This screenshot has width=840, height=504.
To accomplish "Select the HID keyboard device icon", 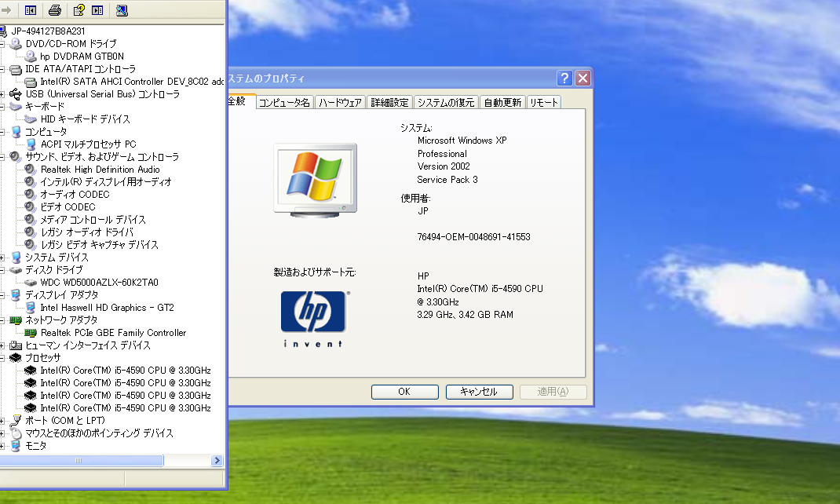I will [x=31, y=119].
